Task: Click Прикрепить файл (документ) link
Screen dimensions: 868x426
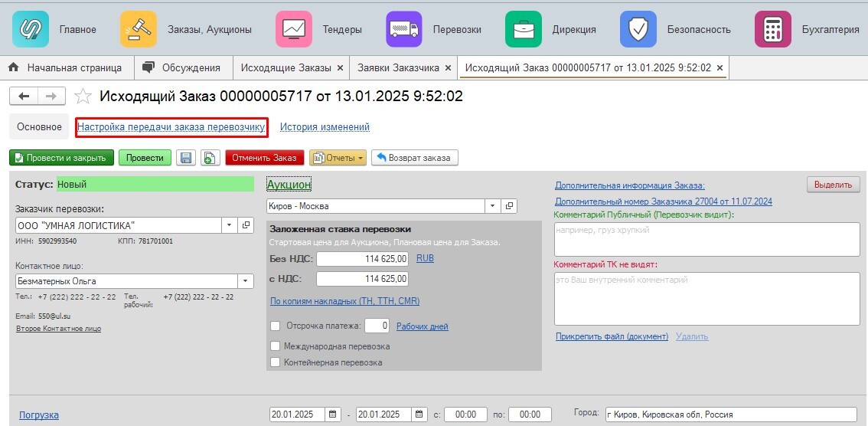Action: [612, 336]
